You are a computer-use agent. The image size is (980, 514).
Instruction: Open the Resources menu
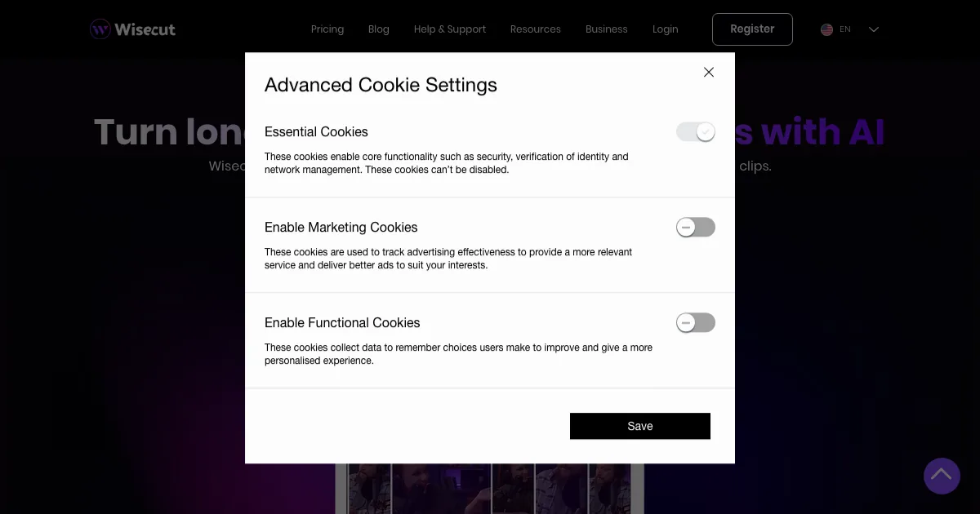coord(535,29)
